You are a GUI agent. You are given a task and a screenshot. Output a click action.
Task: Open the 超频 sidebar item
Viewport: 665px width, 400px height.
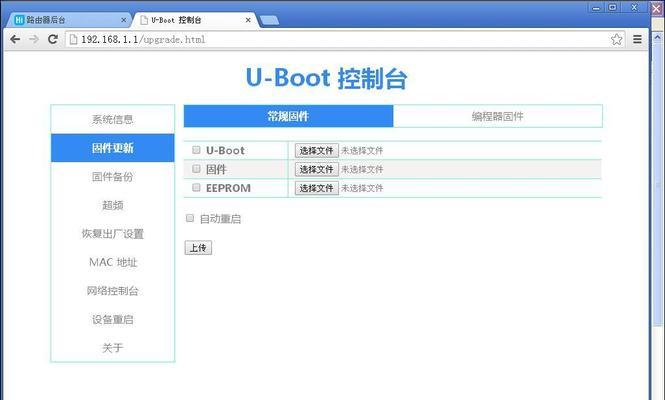click(x=112, y=205)
